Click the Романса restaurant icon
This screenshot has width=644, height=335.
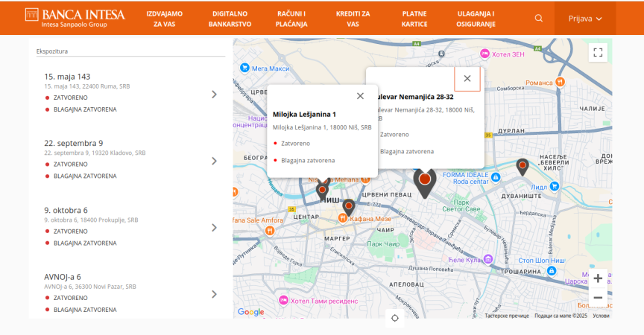point(559,82)
